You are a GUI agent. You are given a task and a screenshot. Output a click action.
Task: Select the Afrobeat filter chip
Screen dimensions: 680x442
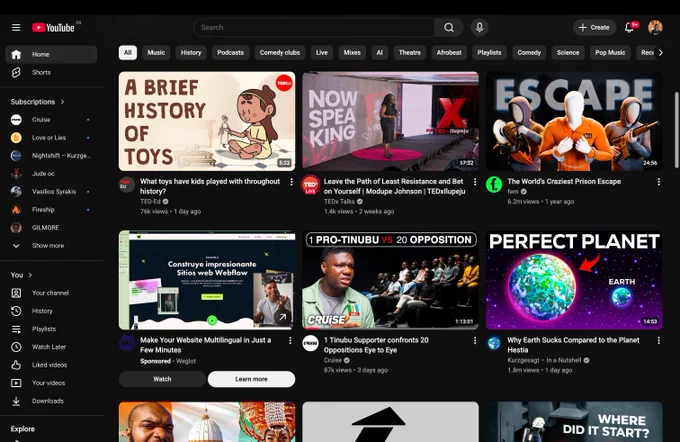point(449,52)
